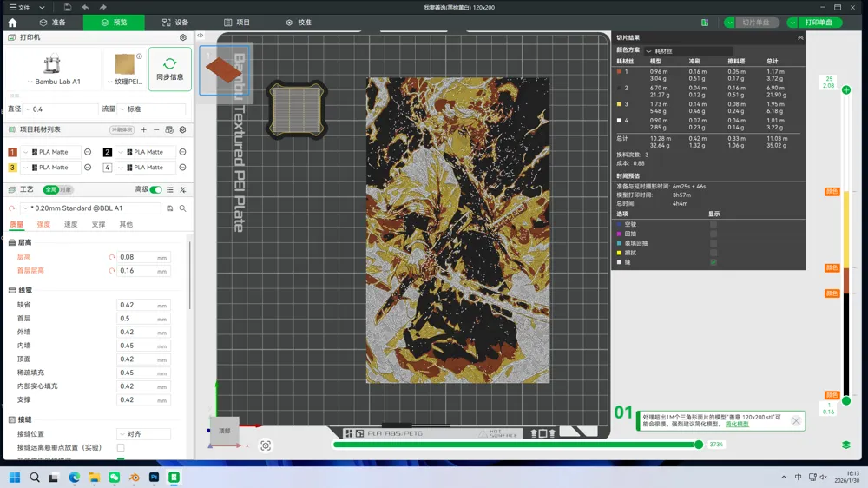868x488 pixels.
Task: Open the 接缝位置 对齐 dropdown
Action: click(x=144, y=434)
